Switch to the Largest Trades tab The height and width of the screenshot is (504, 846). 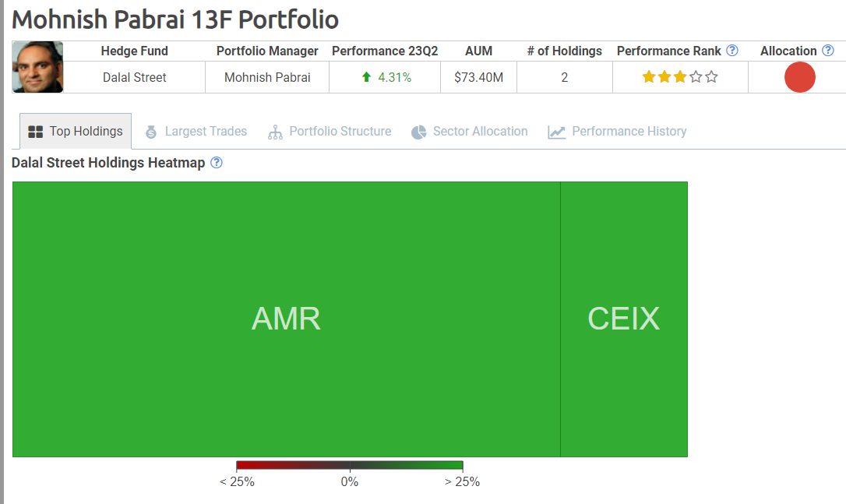click(x=196, y=131)
